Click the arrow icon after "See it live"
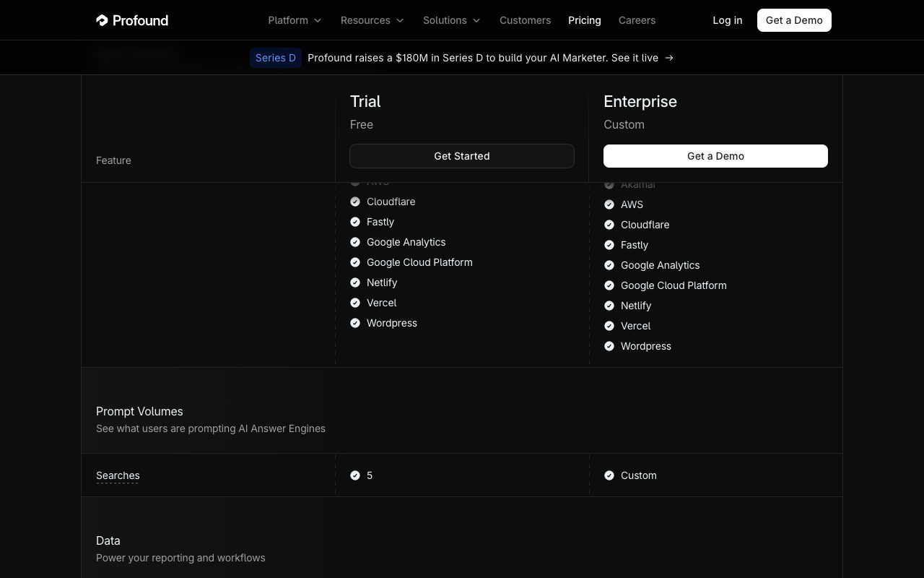This screenshot has height=578, width=924. [x=669, y=58]
